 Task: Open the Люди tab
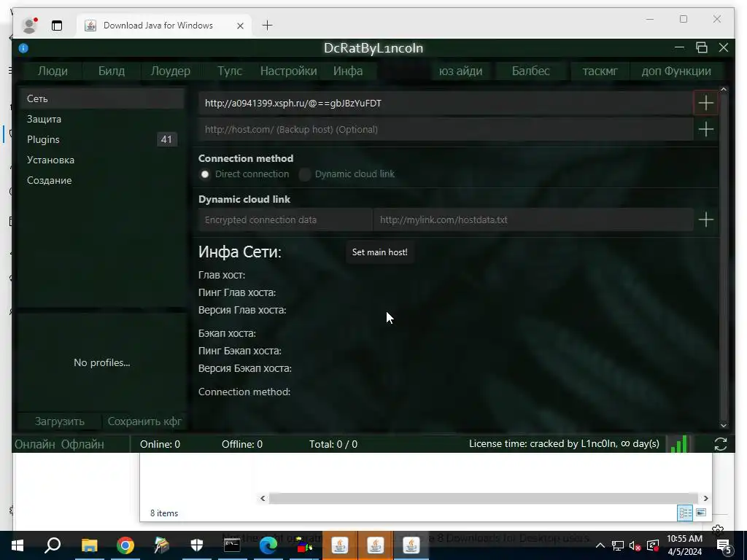point(53,71)
